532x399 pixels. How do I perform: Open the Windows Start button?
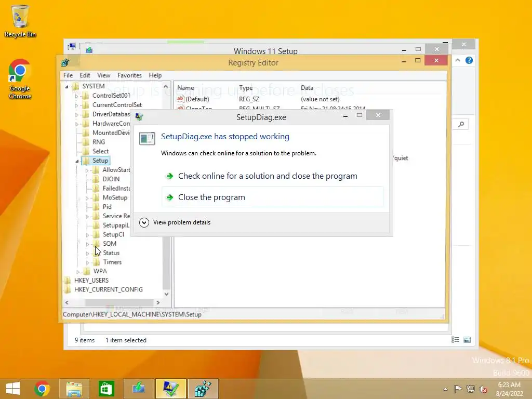click(13, 389)
